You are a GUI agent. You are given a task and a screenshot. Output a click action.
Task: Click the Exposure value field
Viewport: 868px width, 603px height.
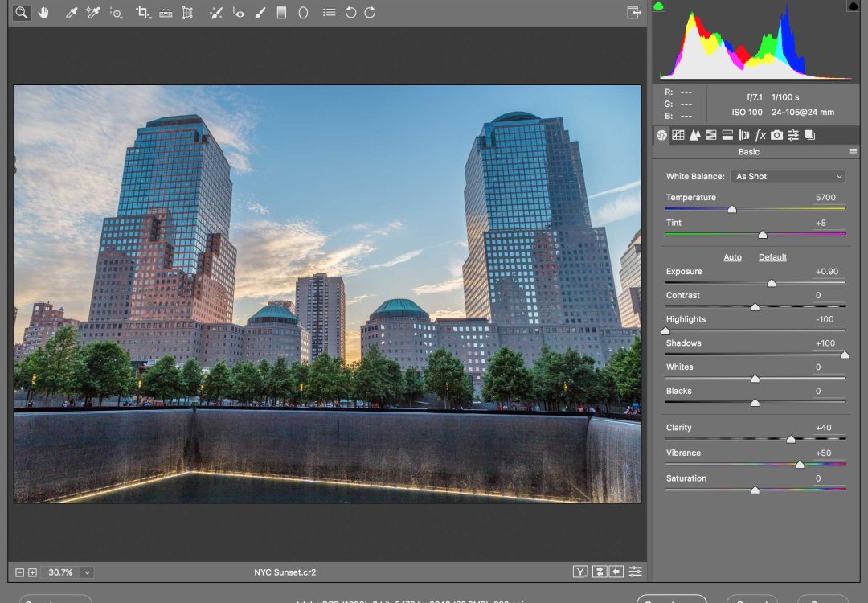[x=827, y=272]
